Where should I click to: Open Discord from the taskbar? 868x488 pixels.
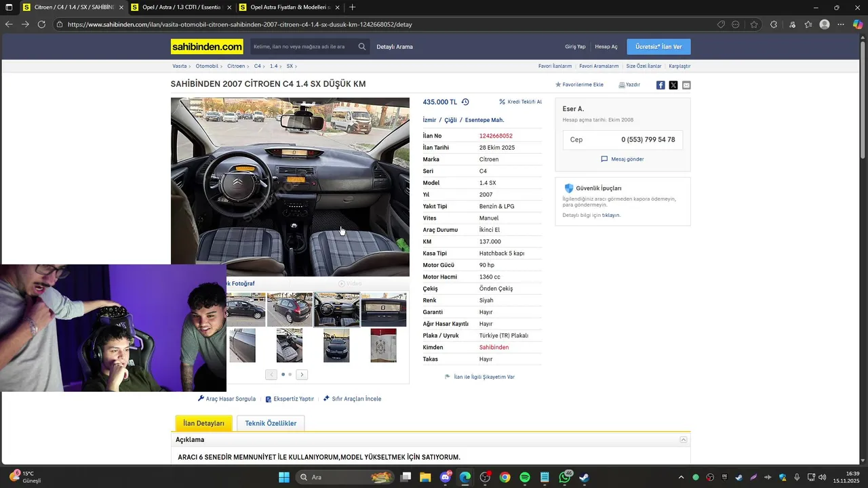tap(446, 477)
